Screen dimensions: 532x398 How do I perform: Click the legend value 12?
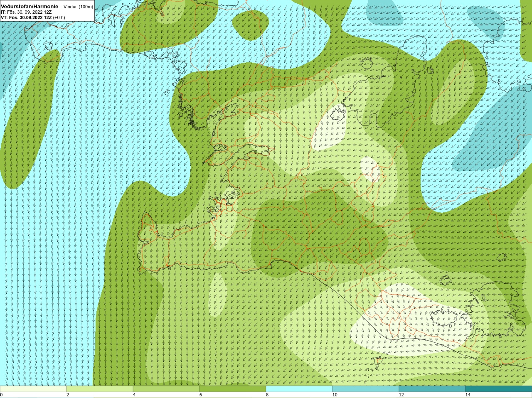(401, 395)
